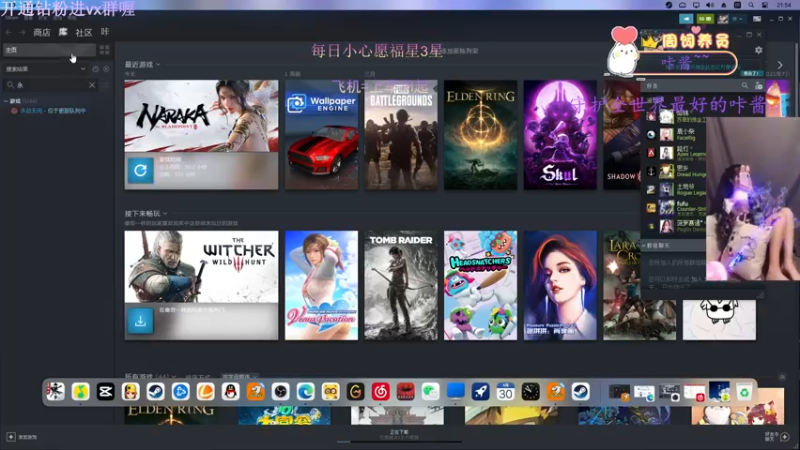Open WeChat from the dock
Screen dimensions: 800x450
[431, 392]
